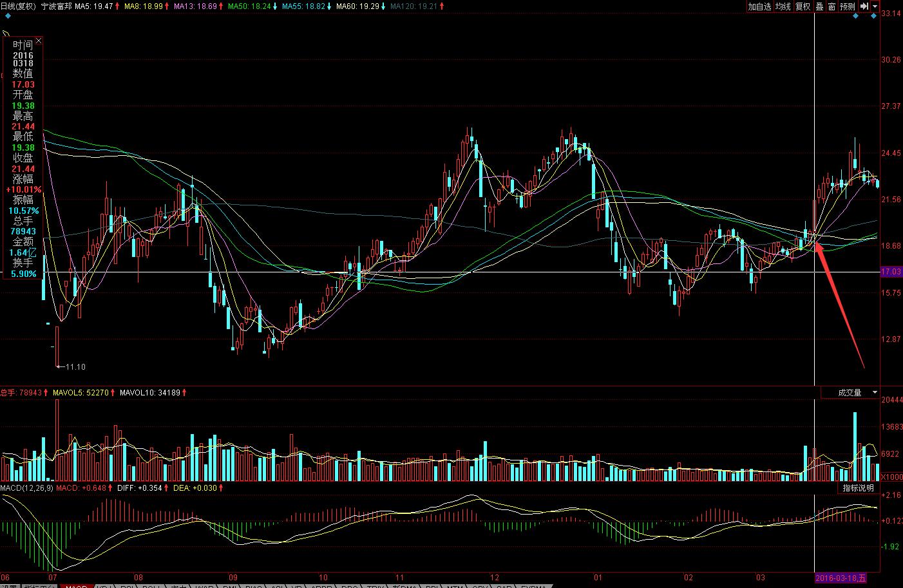
Task: Close the floating quote info panel
Action: [x=39, y=42]
